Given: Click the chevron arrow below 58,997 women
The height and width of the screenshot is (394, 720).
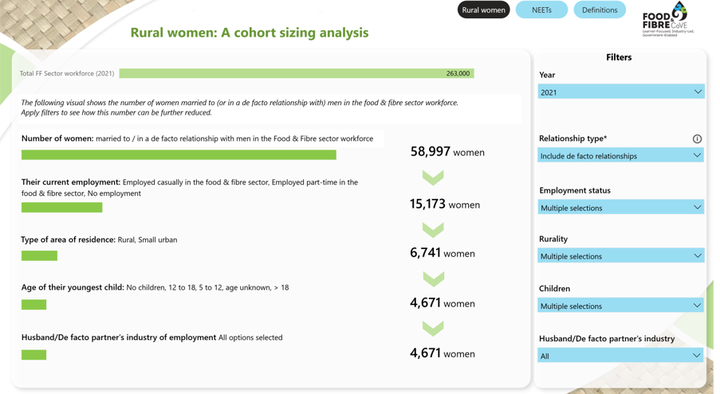Looking at the screenshot, I should pyautogui.click(x=433, y=178).
